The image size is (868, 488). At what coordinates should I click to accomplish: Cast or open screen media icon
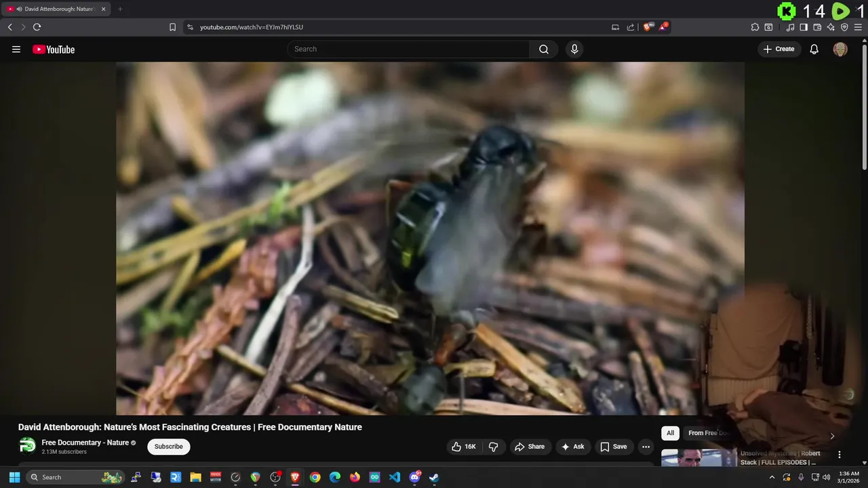[615, 27]
